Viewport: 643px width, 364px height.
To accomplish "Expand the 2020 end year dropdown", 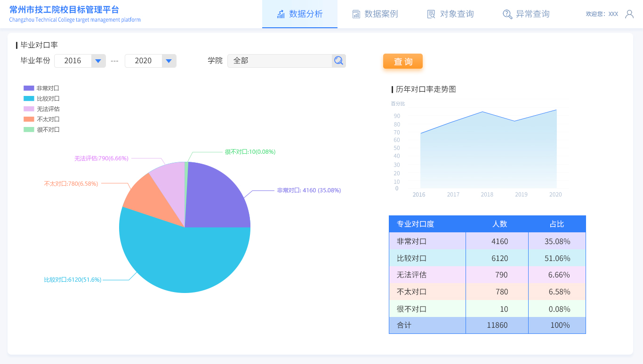I will pos(169,61).
